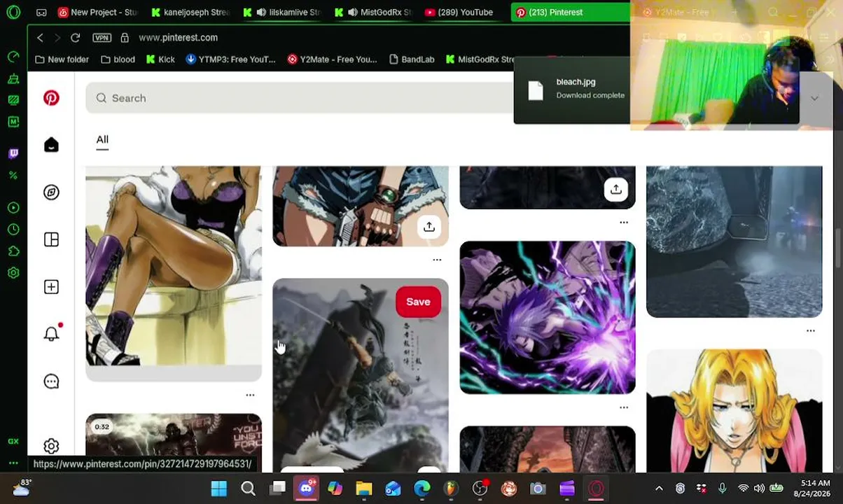Switch to New Project tab

click(98, 12)
